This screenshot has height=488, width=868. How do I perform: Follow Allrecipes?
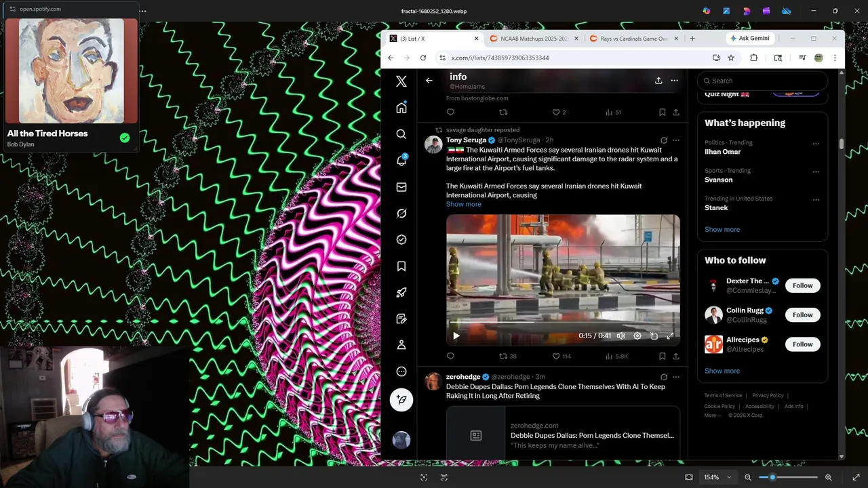[x=803, y=344]
